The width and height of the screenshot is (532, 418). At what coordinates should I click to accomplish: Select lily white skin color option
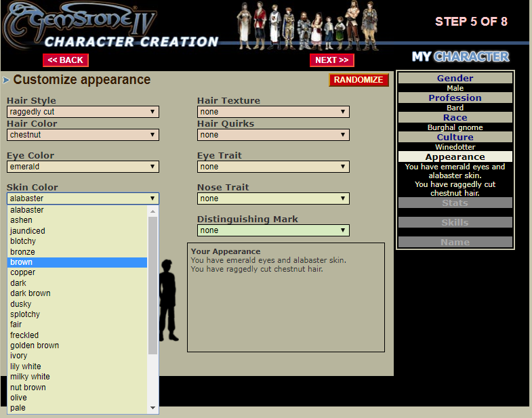pos(77,367)
